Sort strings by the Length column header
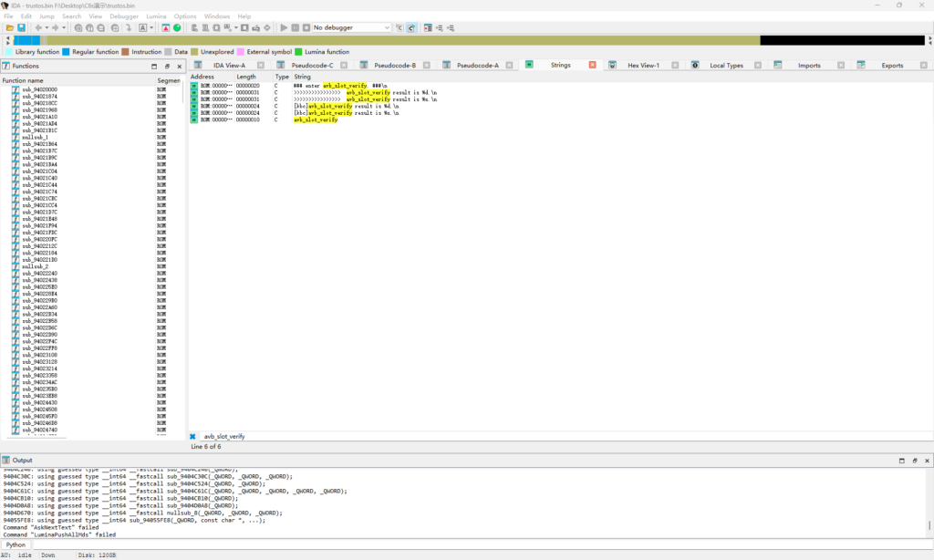 tap(246, 77)
